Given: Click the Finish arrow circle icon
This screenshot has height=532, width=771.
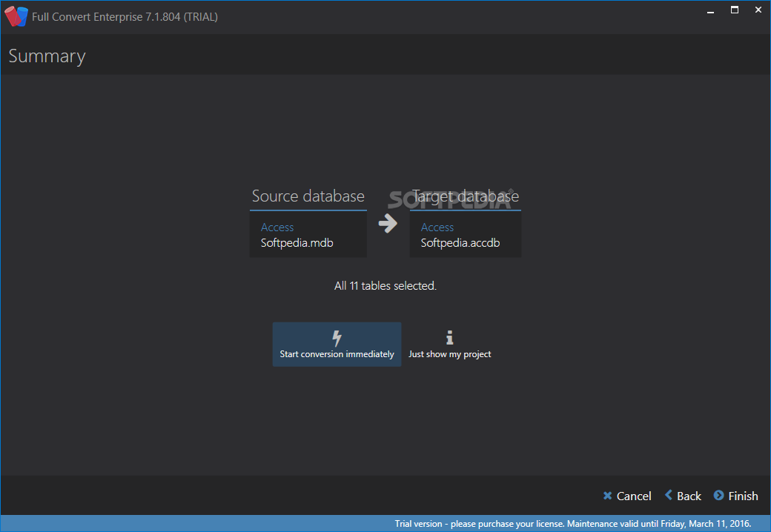Looking at the screenshot, I should click(719, 495).
